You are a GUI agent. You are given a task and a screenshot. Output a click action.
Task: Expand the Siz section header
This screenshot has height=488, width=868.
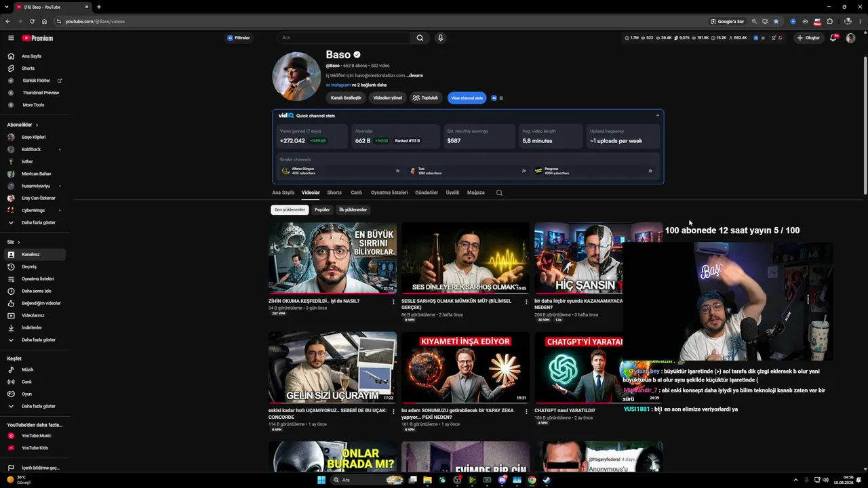14,242
